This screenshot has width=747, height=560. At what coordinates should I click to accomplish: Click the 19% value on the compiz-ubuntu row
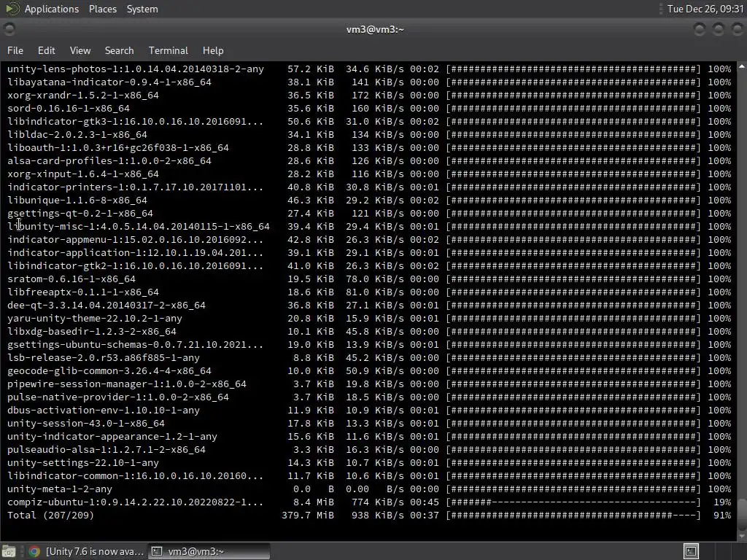click(x=722, y=502)
